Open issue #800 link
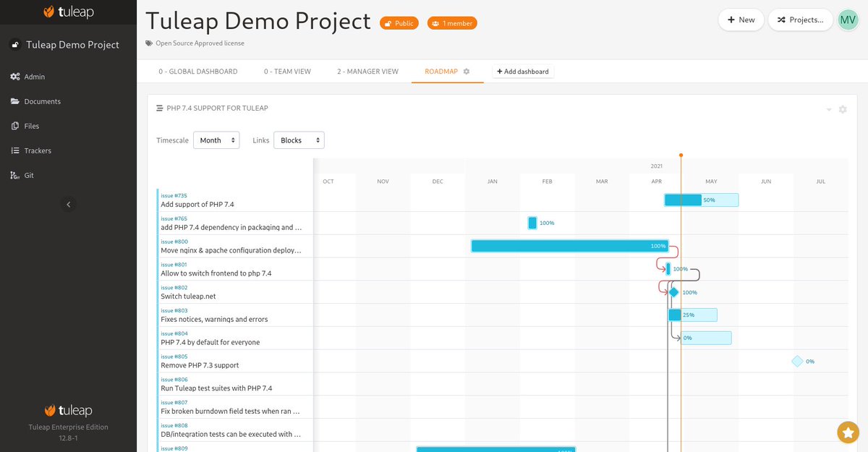The image size is (868, 452). (x=174, y=242)
